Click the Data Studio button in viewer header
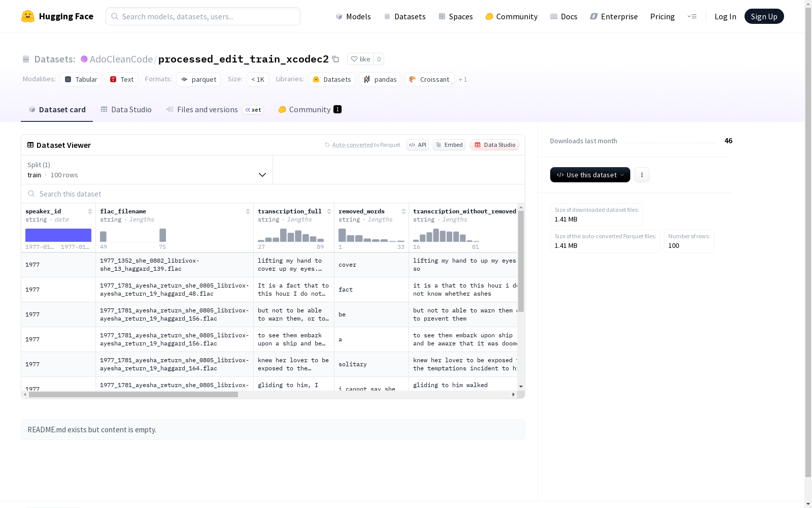This screenshot has height=508, width=812. (x=494, y=145)
